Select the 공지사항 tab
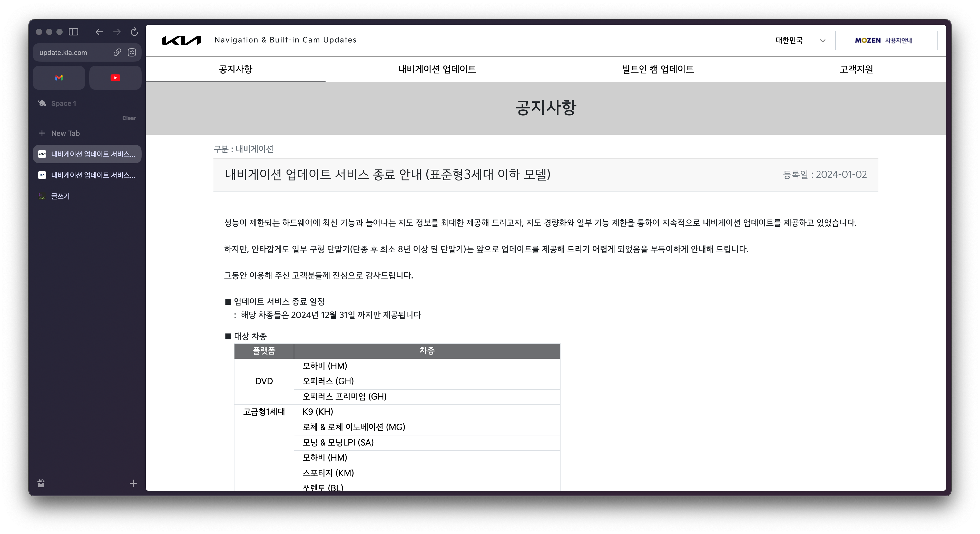Screen dimensions: 980x534 [x=236, y=69]
